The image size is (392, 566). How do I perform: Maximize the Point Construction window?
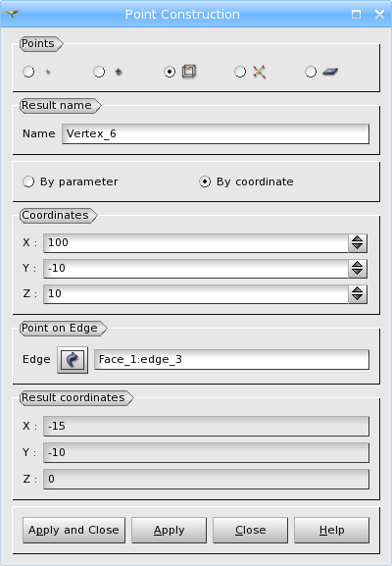pos(356,14)
